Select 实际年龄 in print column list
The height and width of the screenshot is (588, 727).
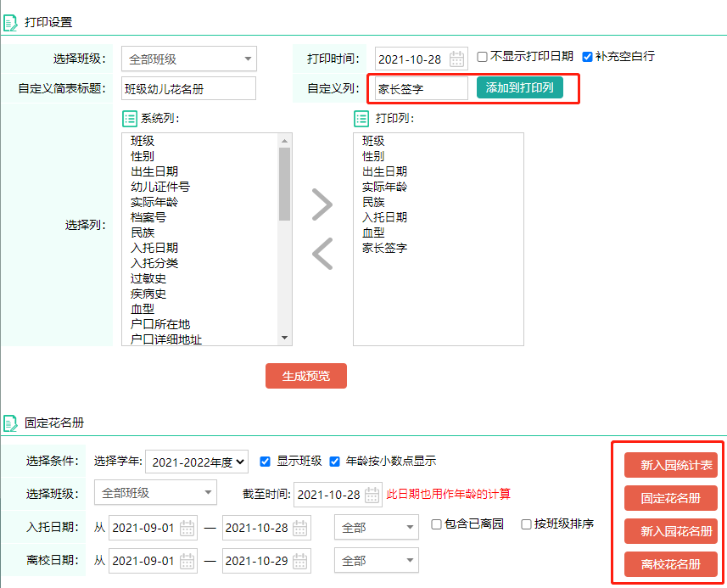tap(385, 187)
